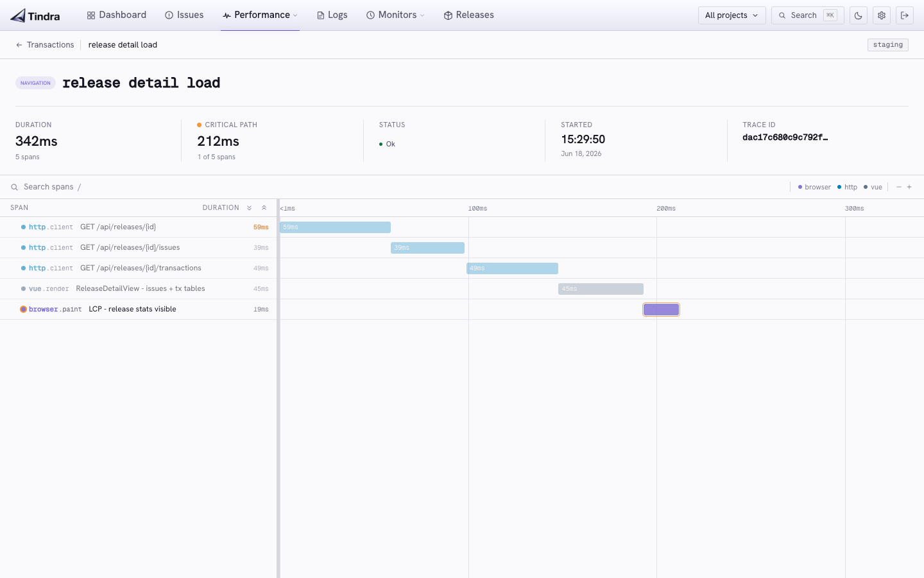Select the GET /api/releases/{id}/transactions span row
Viewport: 924px width, 578px height.
click(138, 268)
